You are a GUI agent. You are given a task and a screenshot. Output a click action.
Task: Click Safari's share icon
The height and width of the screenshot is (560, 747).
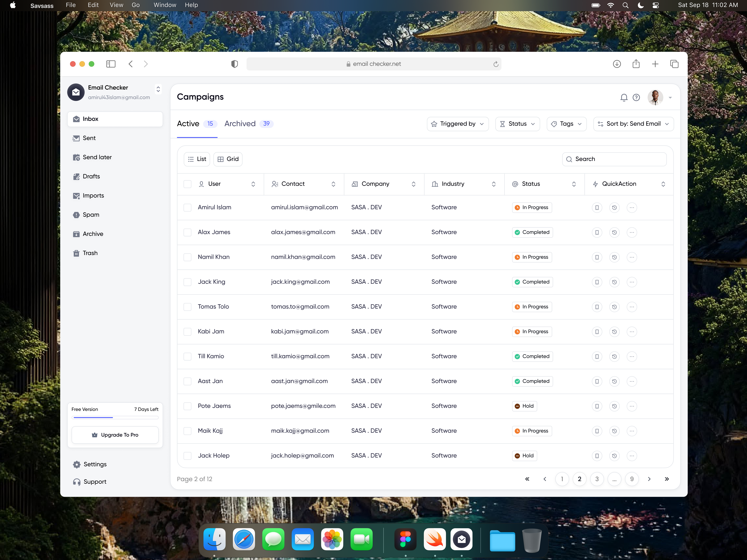pyautogui.click(x=636, y=64)
